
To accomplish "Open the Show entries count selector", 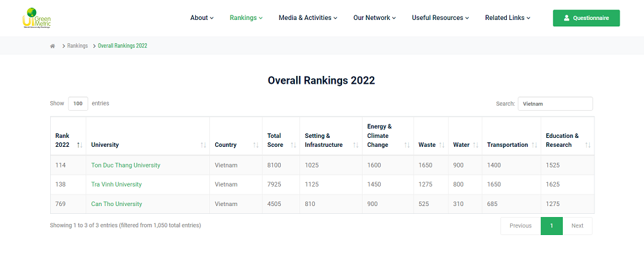I will [78, 104].
